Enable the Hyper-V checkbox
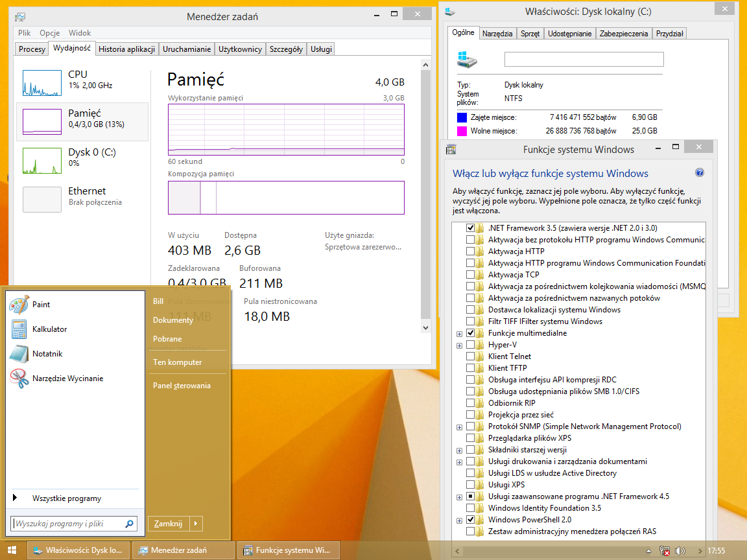 (470, 345)
